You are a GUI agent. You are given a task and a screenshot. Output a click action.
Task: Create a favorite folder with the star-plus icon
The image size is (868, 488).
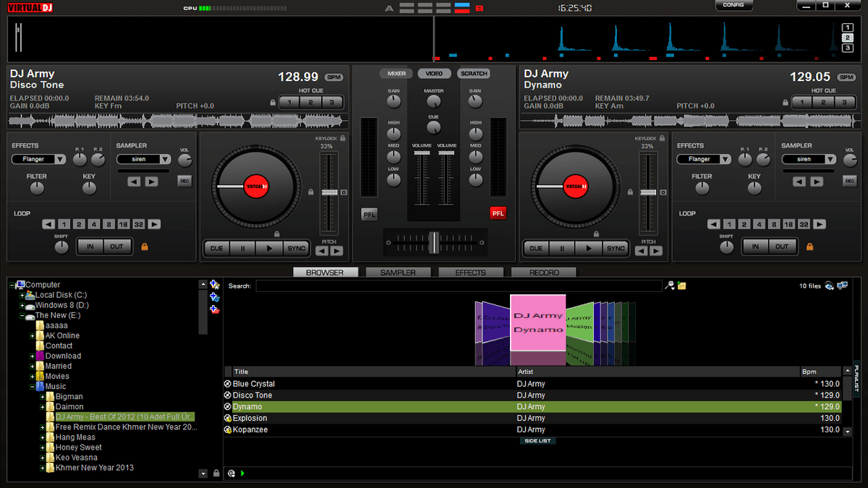(x=214, y=284)
